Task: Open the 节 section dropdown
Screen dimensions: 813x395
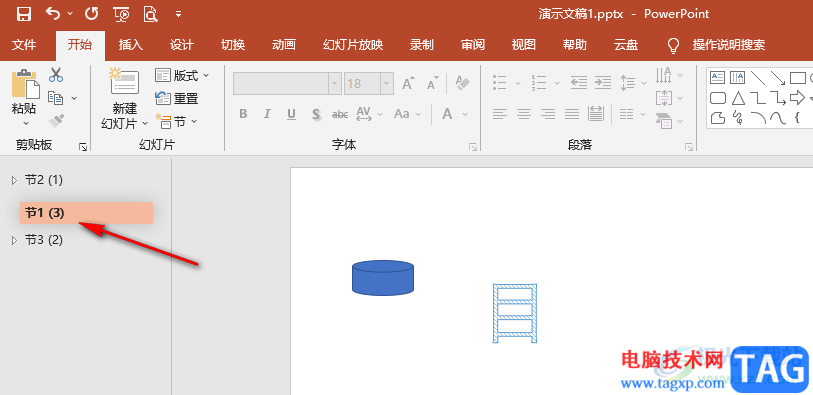Action: pyautogui.click(x=177, y=122)
